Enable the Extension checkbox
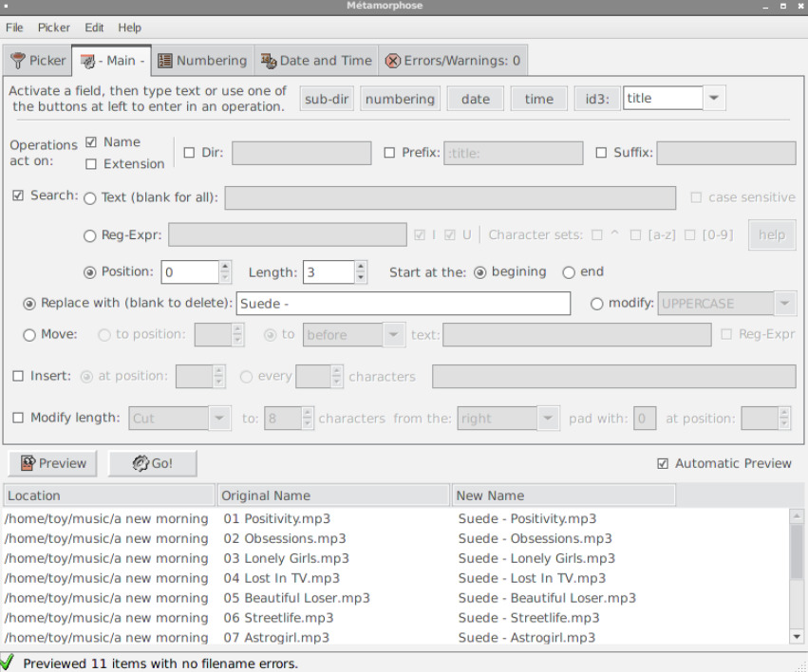The height and width of the screenshot is (672, 808). (x=91, y=164)
